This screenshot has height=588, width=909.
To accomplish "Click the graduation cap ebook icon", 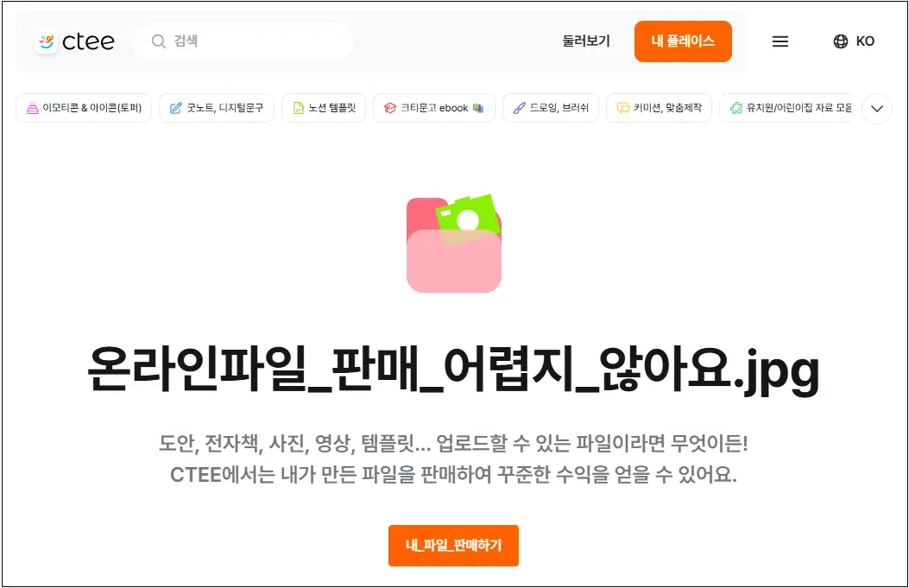I will pos(390,108).
